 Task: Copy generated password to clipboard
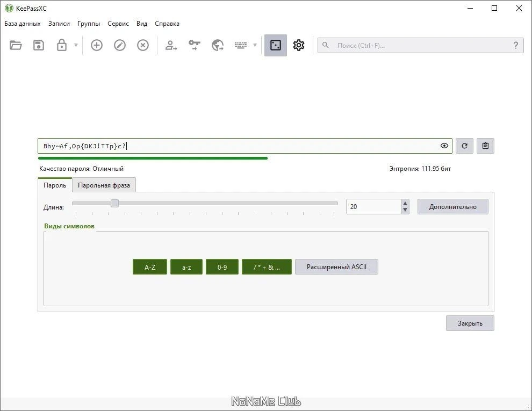486,146
